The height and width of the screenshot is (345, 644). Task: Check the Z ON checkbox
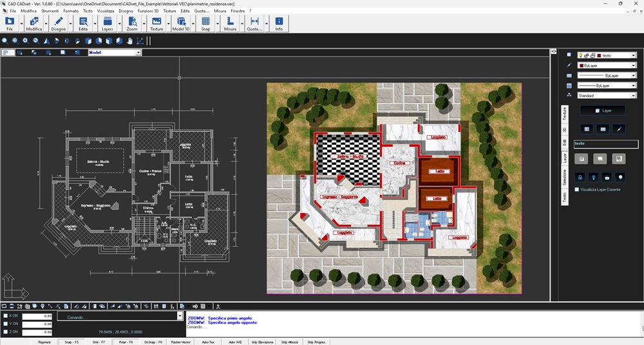6,332
